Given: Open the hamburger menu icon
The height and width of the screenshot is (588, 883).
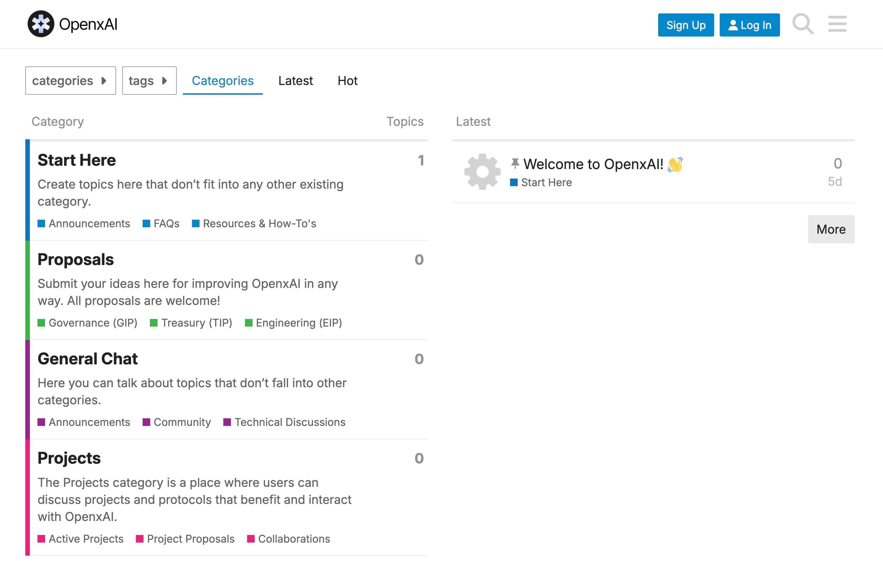Looking at the screenshot, I should (837, 24).
